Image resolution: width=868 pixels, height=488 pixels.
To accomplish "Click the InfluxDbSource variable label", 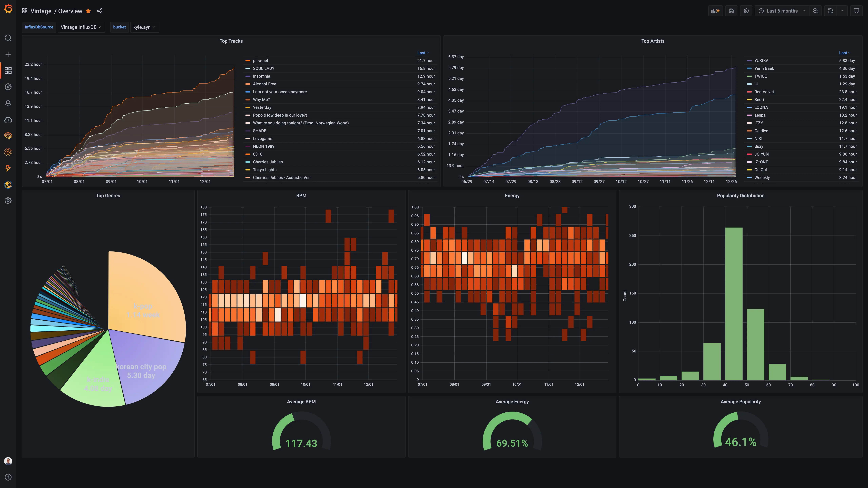I will (39, 27).
